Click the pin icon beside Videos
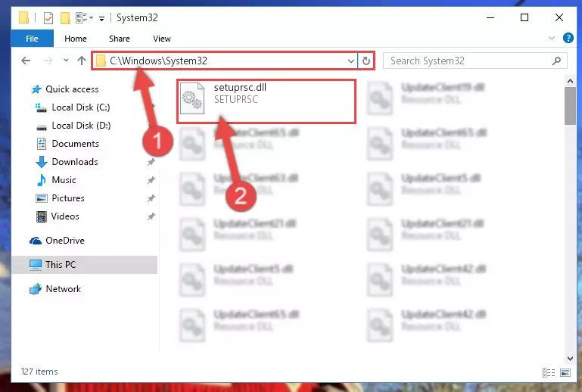Screen dimensions: 582x392 (151, 216)
